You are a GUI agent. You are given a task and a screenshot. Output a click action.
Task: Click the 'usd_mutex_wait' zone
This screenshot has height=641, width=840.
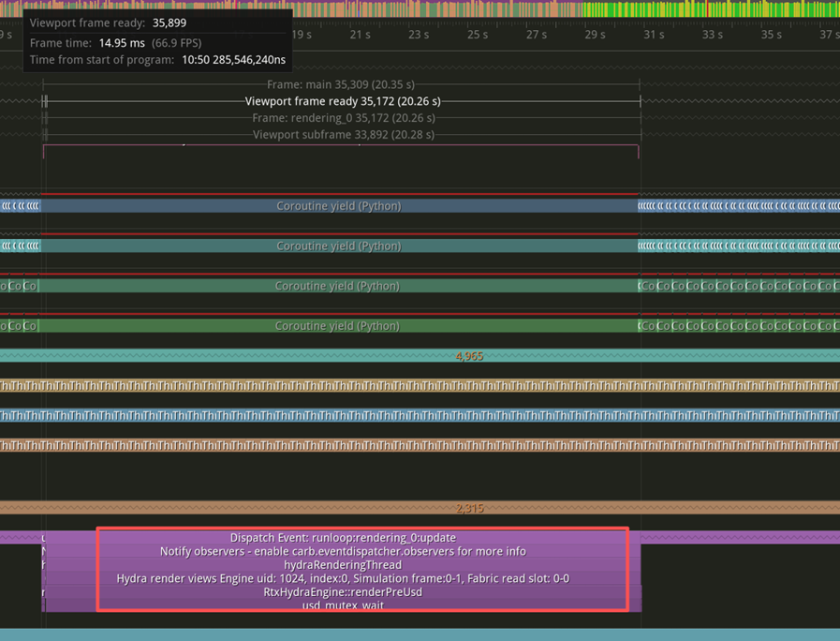[343, 605]
